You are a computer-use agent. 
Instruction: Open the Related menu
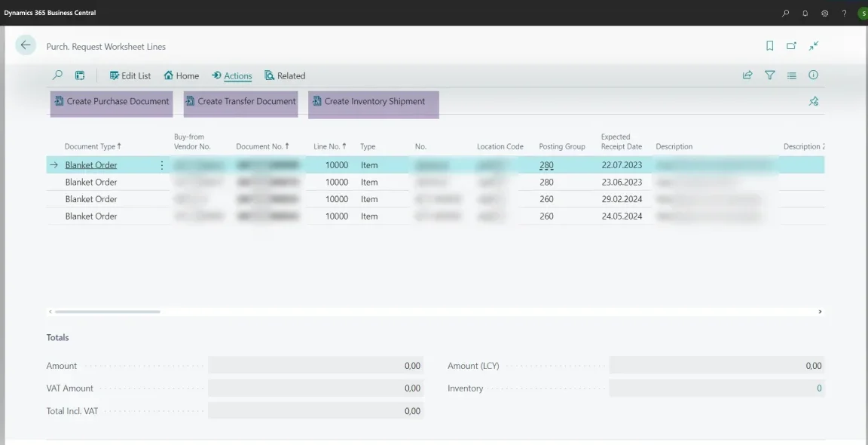click(x=285, y=75)
